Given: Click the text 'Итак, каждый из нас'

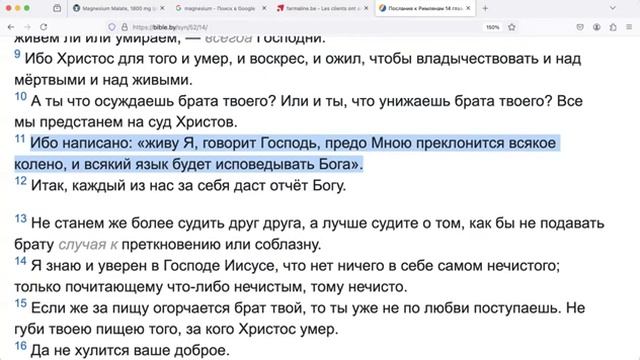Looking at the screenshot, I should (x=103, y=186).
